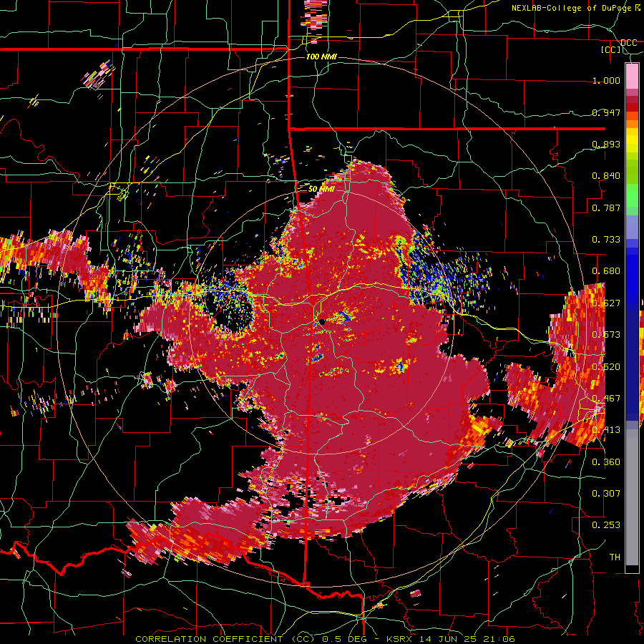This screenshot has height=644, width=644.
Task: Select the 0.947 scale value
Action: (x=606, y=112)
